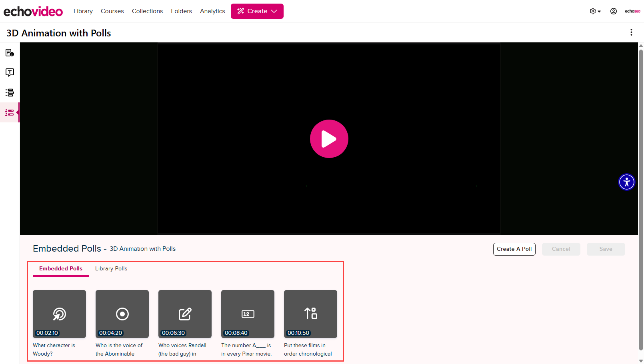This screenshot has height=364, width=644.
Task: Click the page scrollbar down arrow
Action: (641, 361)
